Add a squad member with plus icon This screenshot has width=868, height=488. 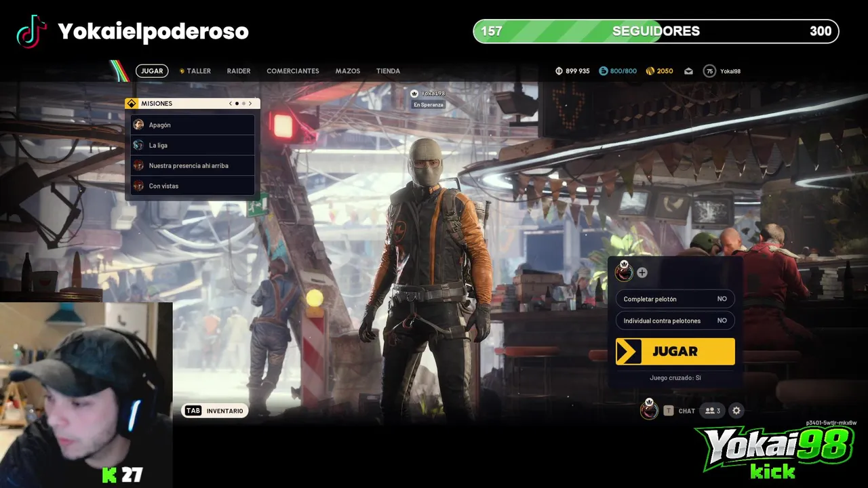(642, 272)
